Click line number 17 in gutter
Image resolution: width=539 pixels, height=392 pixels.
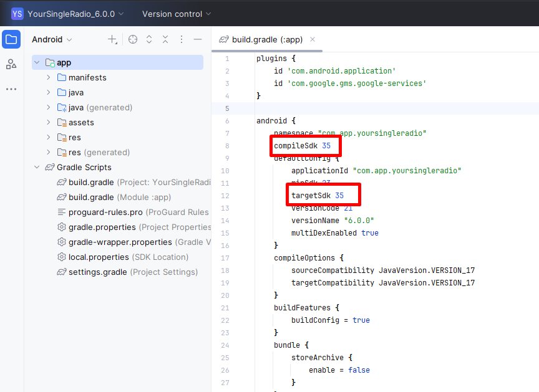pyautogui.click(x=225, y=258)
